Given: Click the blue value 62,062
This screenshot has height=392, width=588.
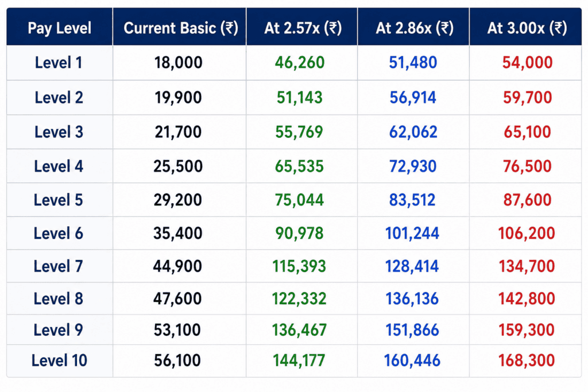Looking at the screenshot, I should (413, 132).
